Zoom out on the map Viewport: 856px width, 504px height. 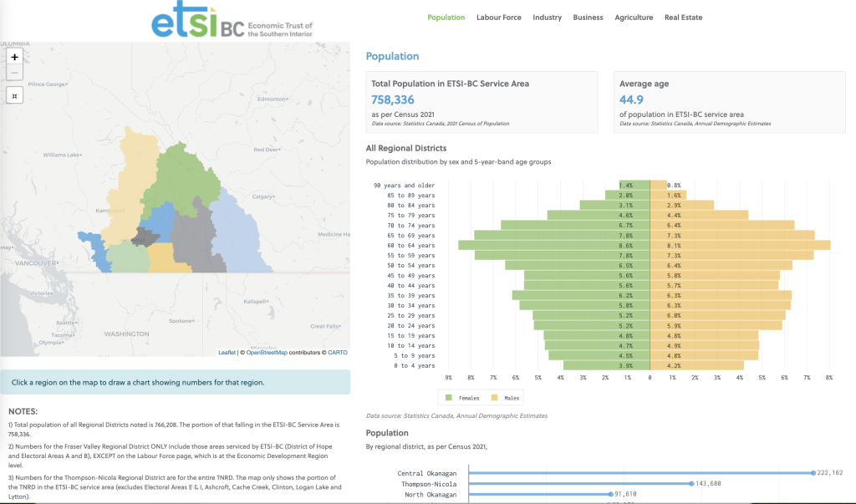coord(15,73)
